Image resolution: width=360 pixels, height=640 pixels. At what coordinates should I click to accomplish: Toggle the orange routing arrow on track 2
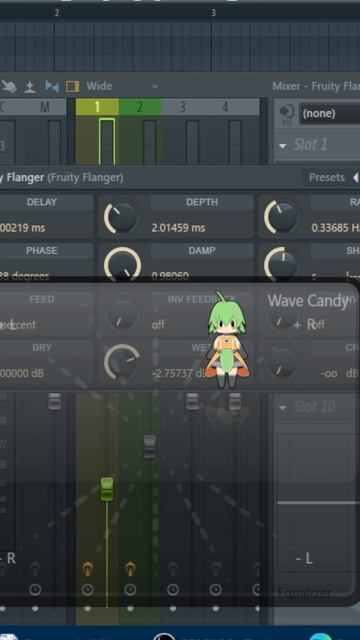[x=130, y=568]
